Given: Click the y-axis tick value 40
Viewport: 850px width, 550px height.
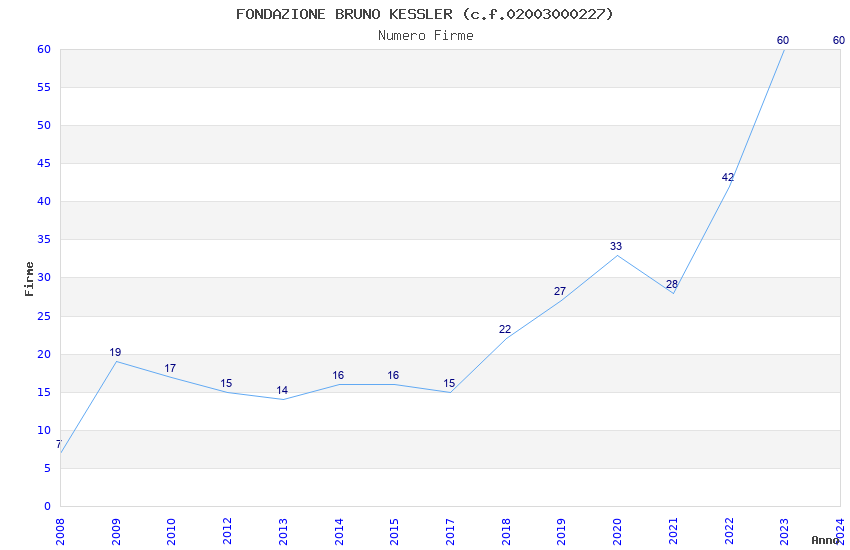Looking at the screenshot, I should [44, 202].
